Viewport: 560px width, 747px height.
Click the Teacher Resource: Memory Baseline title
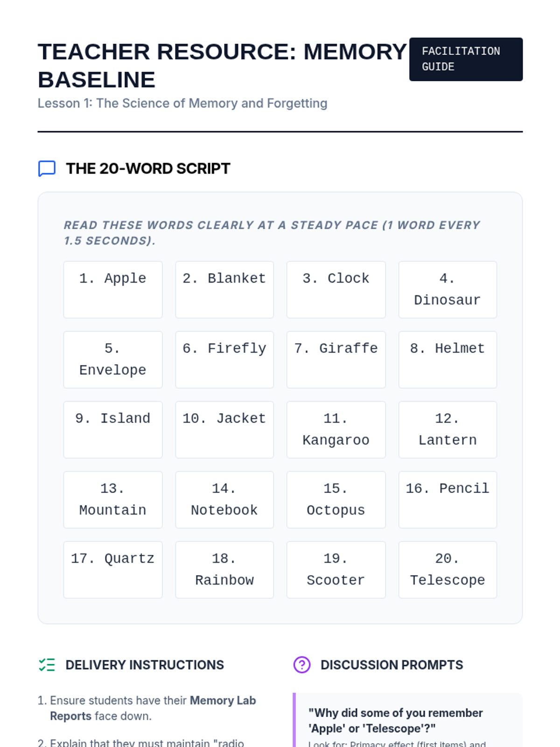click(x=222, y=65)
